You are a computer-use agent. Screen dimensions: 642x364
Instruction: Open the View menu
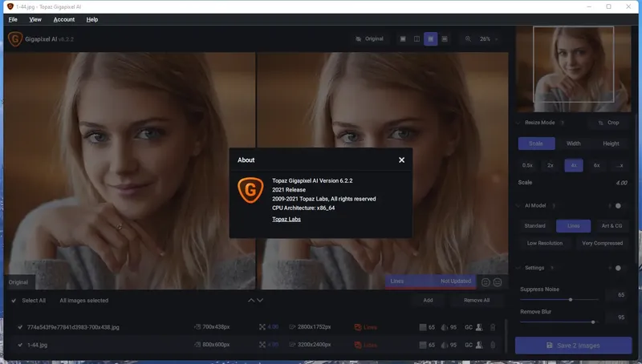pyautogui.click(x=35, y=19)
